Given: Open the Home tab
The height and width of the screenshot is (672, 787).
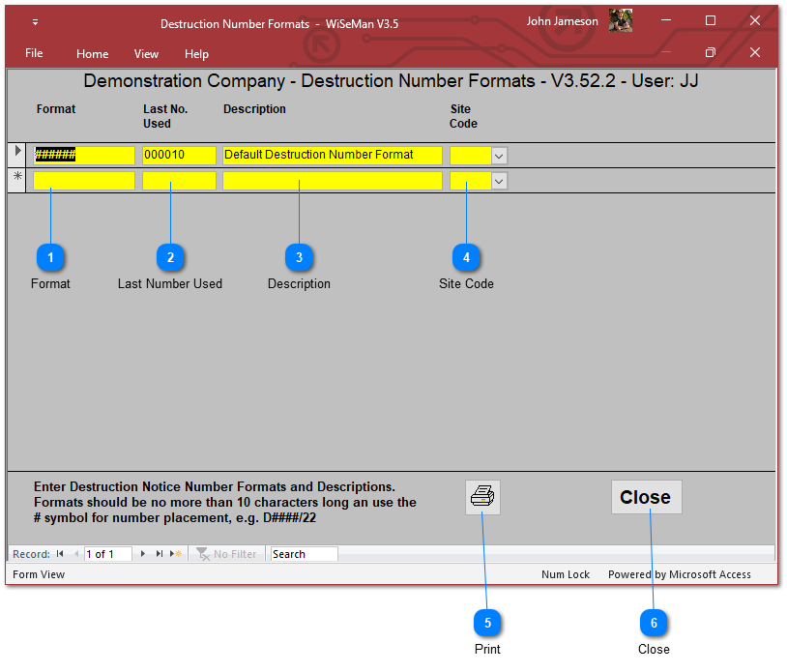Looking at the screenshot, I should click(x=93, y=54).
